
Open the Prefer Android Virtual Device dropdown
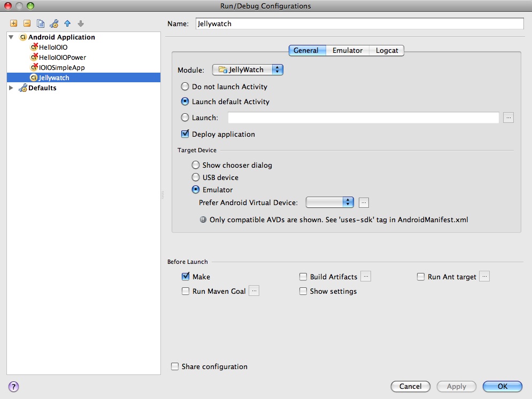pyautogui.click(x=348, y=202)
